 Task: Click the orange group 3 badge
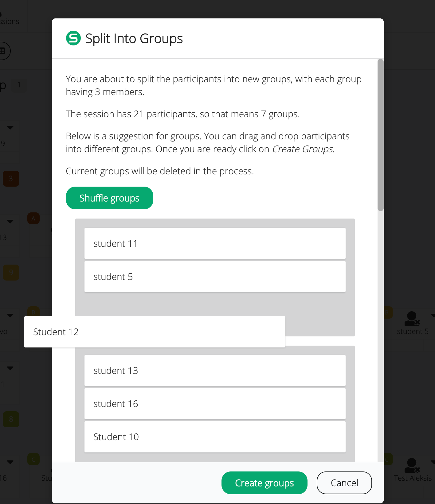coord(11,179)
